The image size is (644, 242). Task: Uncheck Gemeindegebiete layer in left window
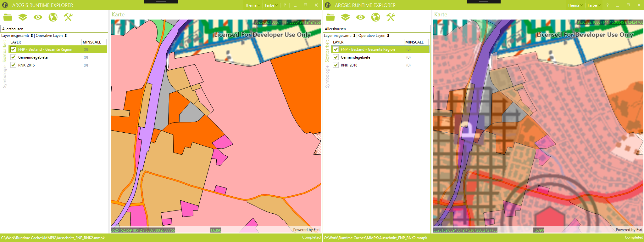pos(13,57)
